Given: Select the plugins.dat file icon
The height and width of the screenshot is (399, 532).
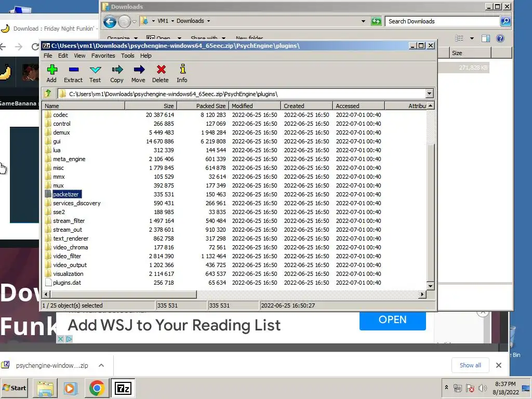Looking at the screenshot, I should pos(48,282).
